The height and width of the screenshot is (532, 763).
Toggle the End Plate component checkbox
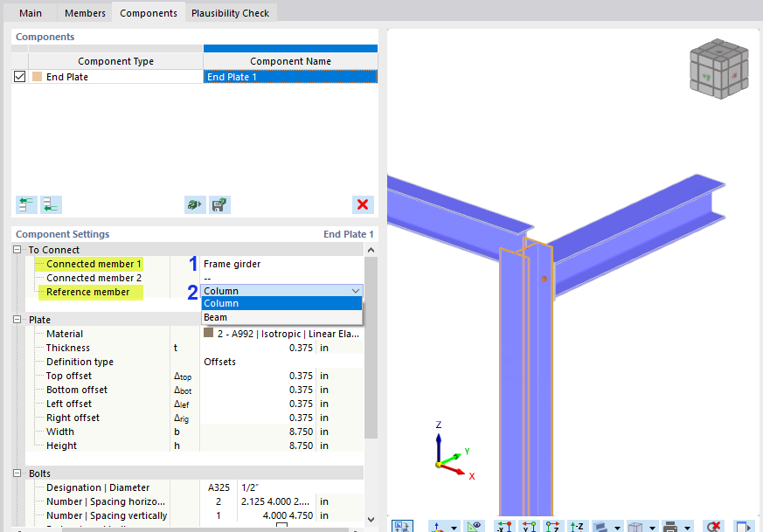[19, 76]
